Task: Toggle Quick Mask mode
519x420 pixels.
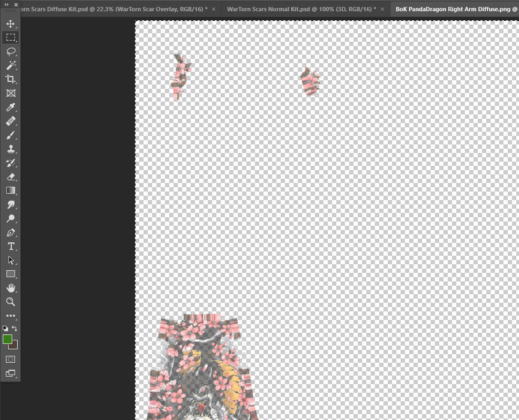Action: (11, 359)
